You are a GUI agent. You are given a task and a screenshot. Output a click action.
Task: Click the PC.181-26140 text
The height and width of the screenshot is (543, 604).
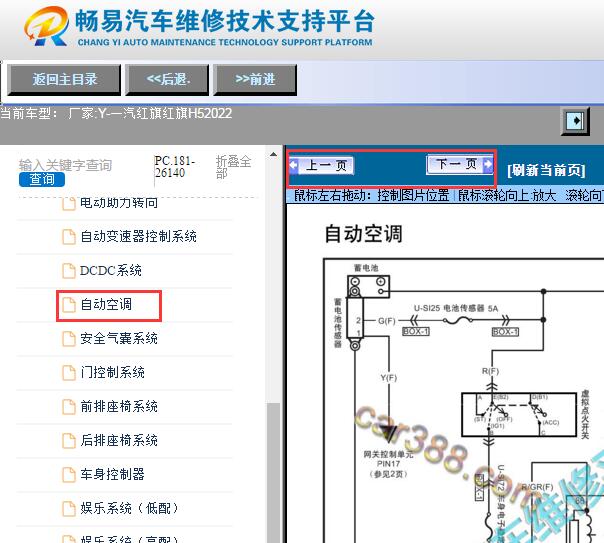click(174, 166)
